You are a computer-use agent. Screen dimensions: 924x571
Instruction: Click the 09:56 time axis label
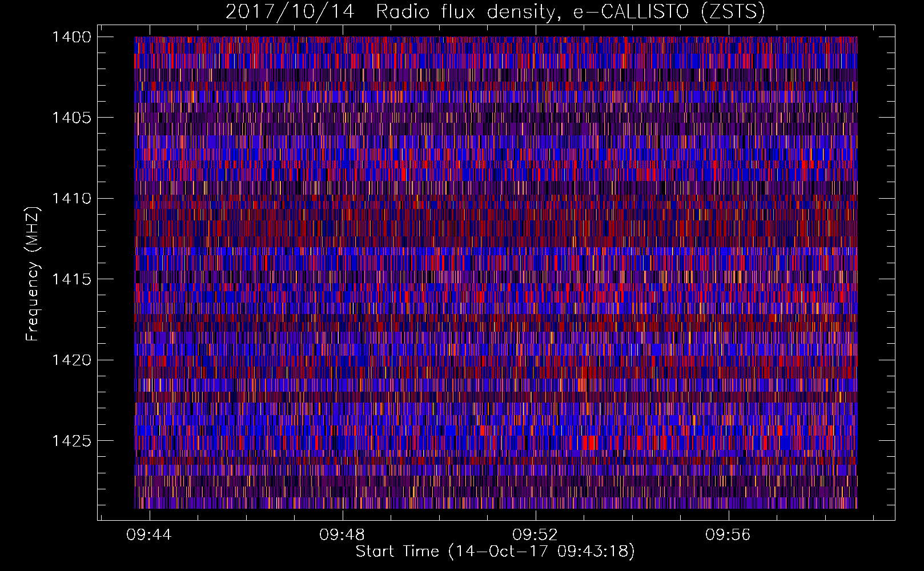point(728,535)
